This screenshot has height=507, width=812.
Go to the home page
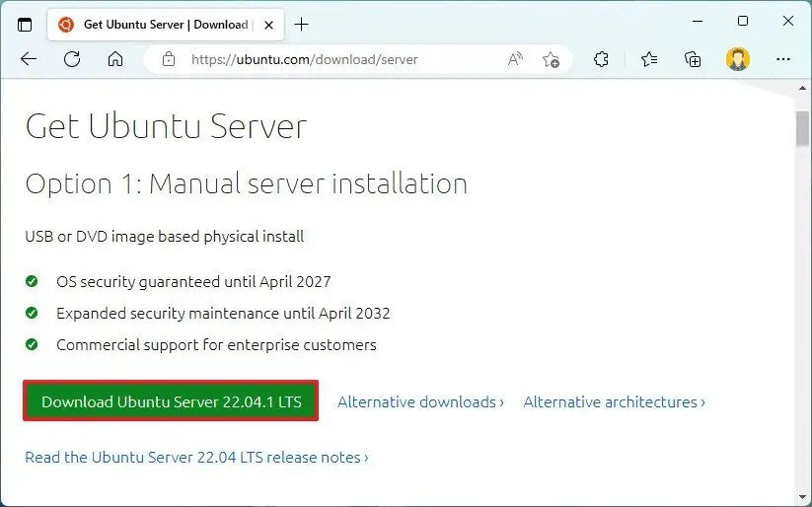[115, 59]
